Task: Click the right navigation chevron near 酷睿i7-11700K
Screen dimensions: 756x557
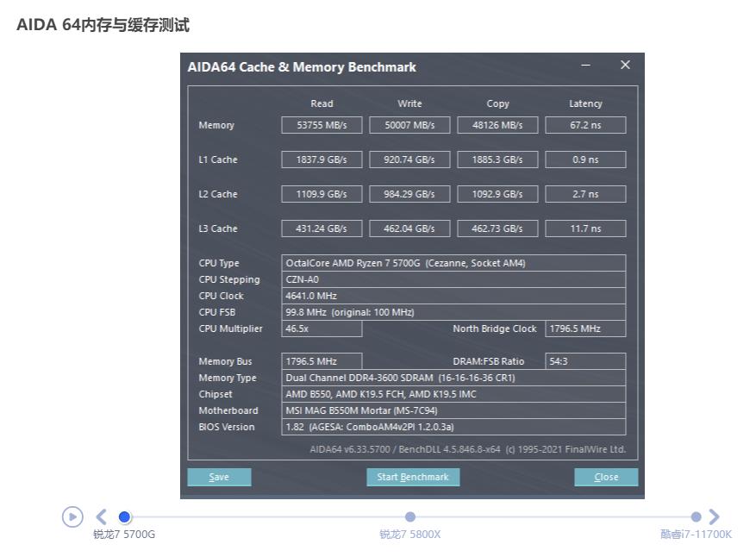Action: click(714, 516)
